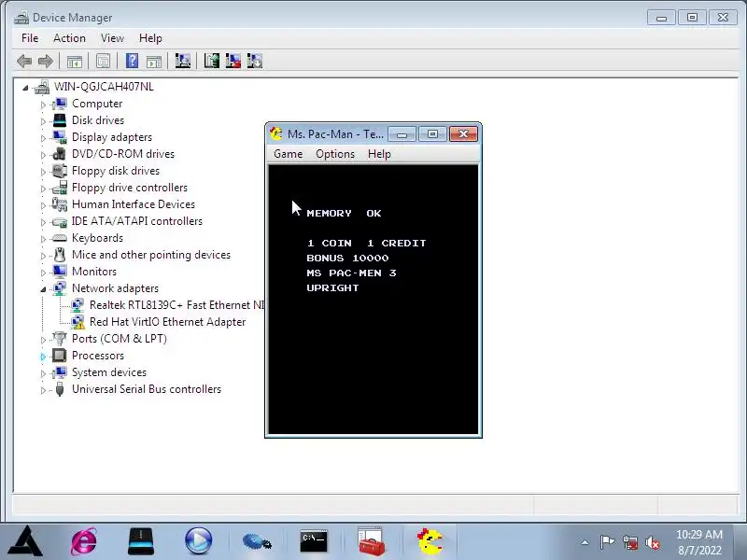The image size is (747, 560).
Task: Show hidden tray icons arrow
Action: 585,542
